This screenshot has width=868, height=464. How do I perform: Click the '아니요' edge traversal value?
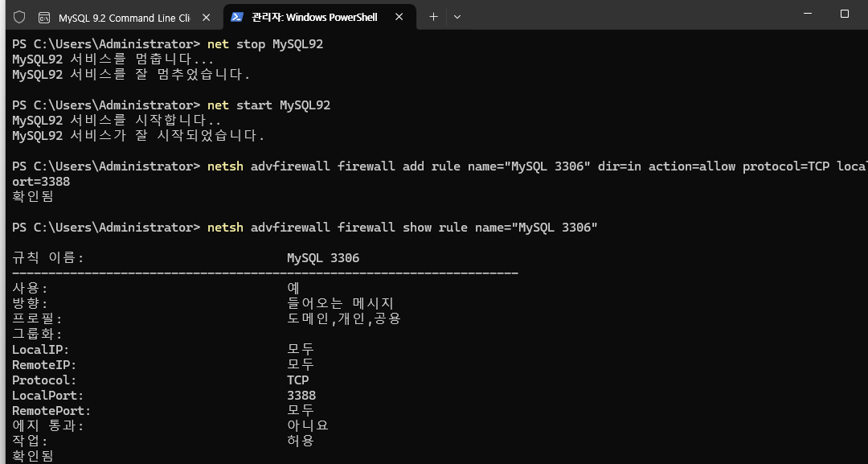tap(308, 425)
